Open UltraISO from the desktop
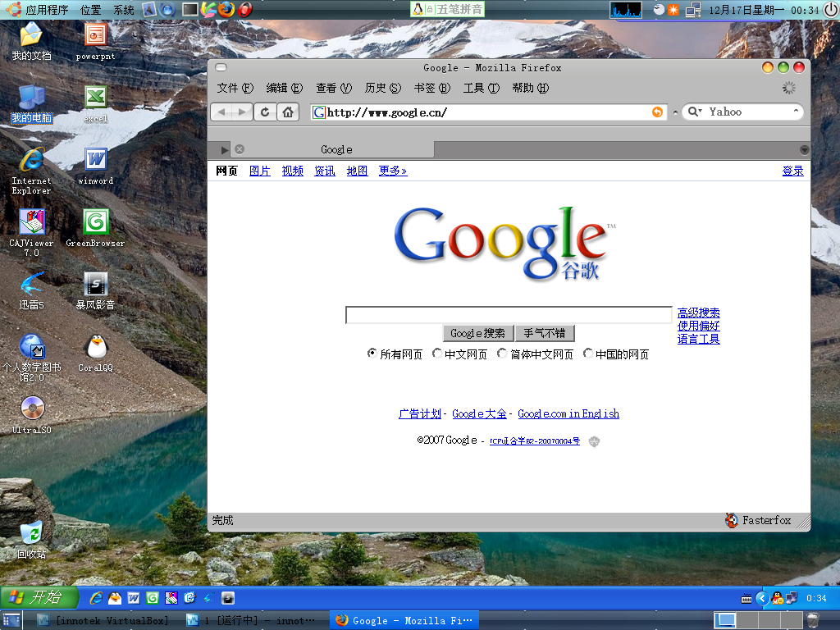 [32, 414]
